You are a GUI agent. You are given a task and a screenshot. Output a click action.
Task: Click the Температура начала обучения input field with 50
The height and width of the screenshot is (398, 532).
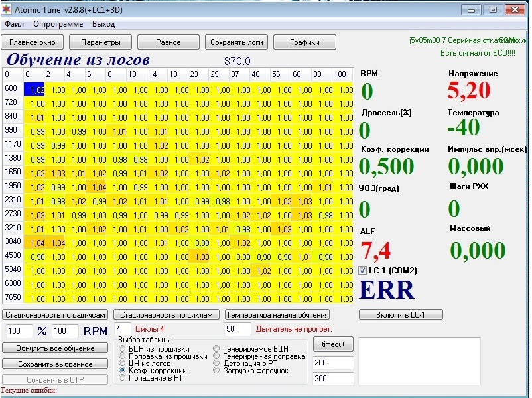pos(237,329)
